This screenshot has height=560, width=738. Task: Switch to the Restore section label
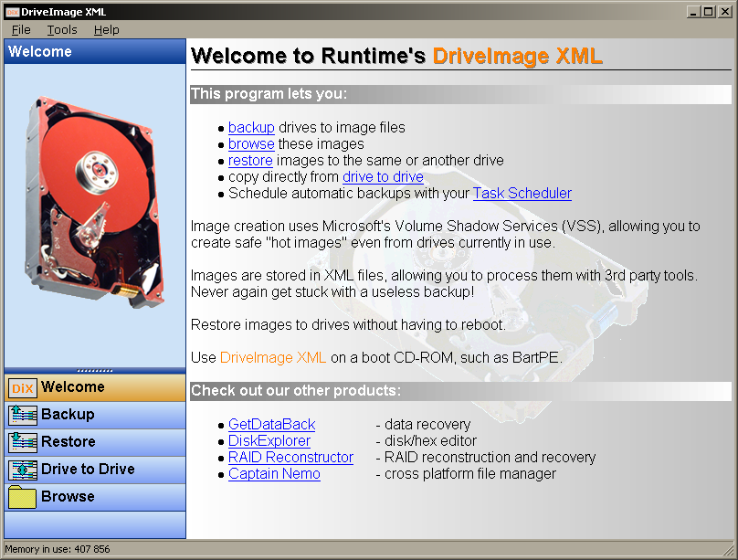coord(69,441)
